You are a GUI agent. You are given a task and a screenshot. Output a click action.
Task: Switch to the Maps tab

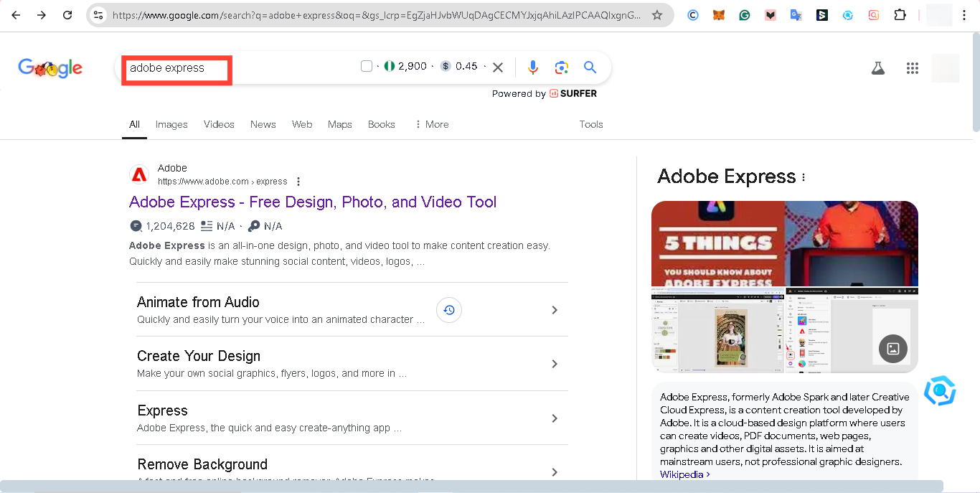[x=340, y=124]
